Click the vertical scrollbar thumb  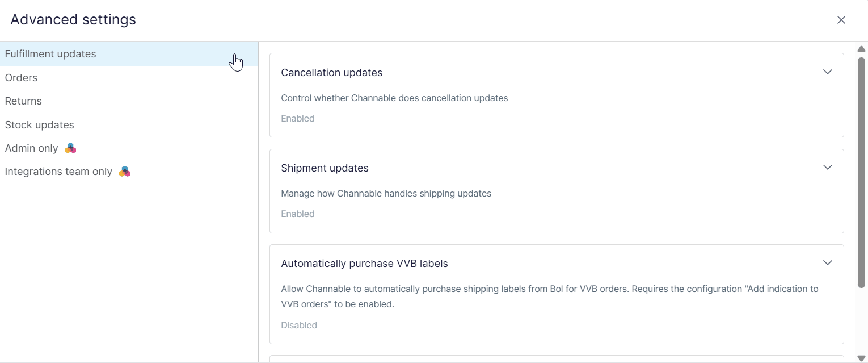(861, 170)
